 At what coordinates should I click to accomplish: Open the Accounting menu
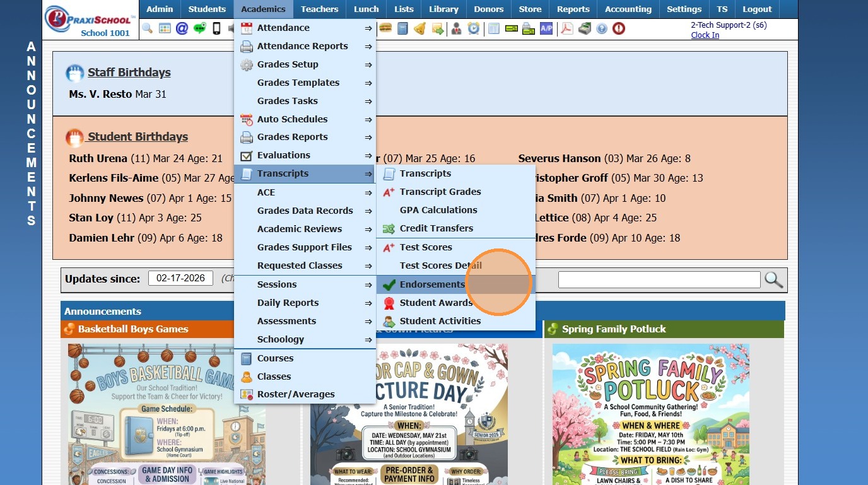[x=628, y=9]
